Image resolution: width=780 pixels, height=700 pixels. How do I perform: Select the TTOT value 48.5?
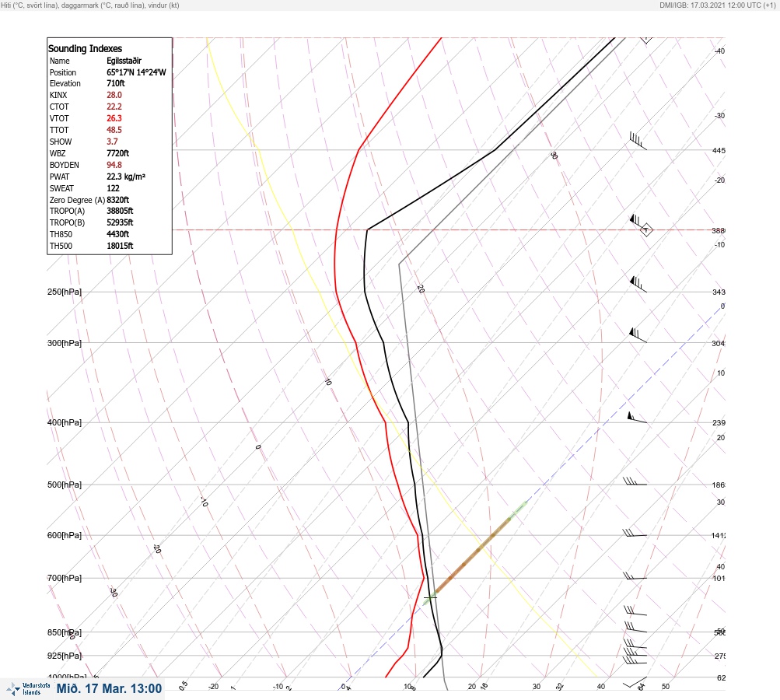pyautogui.click(x=114, y=130)
